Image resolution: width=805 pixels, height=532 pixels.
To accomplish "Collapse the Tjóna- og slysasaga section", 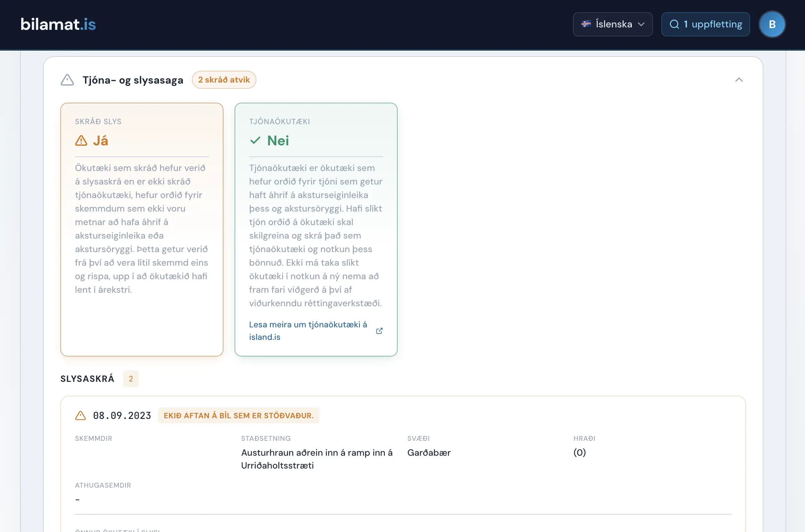I will click(x=739, y=80).
